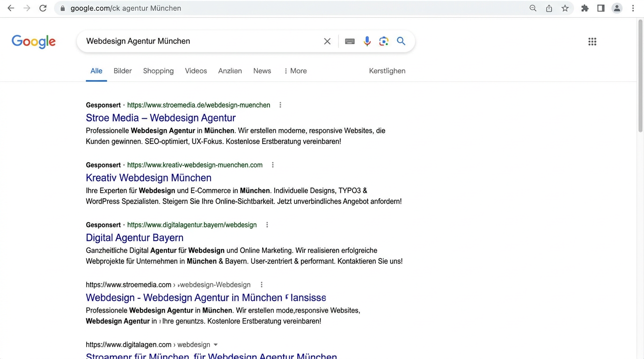Switch to the News tab
Viewport: 644px width, 359px height.
(x=262, y=71)
